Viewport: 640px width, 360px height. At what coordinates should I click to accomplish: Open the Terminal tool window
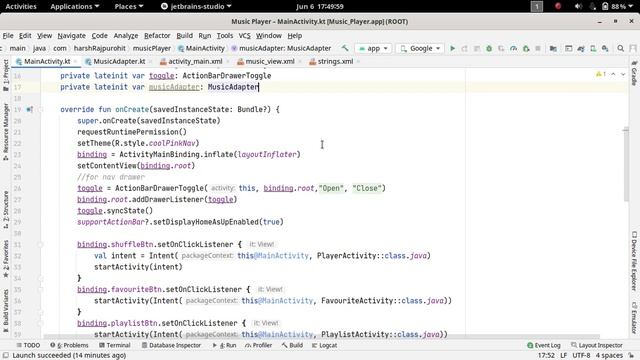[114, 345]
